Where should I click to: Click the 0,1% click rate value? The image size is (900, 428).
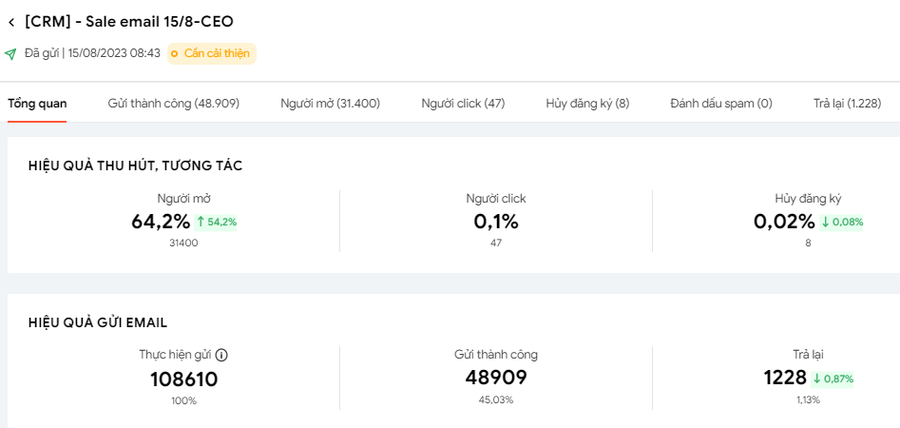496,221
